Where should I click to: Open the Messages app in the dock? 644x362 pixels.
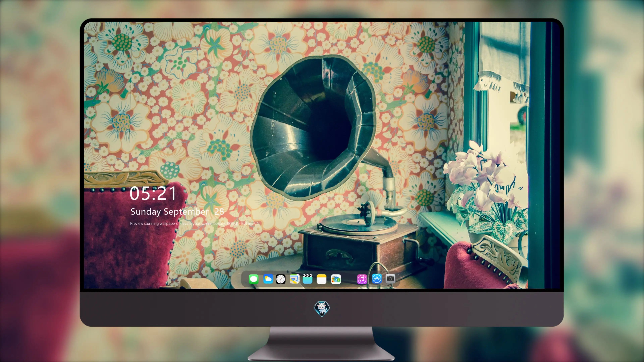click(254, 279)
